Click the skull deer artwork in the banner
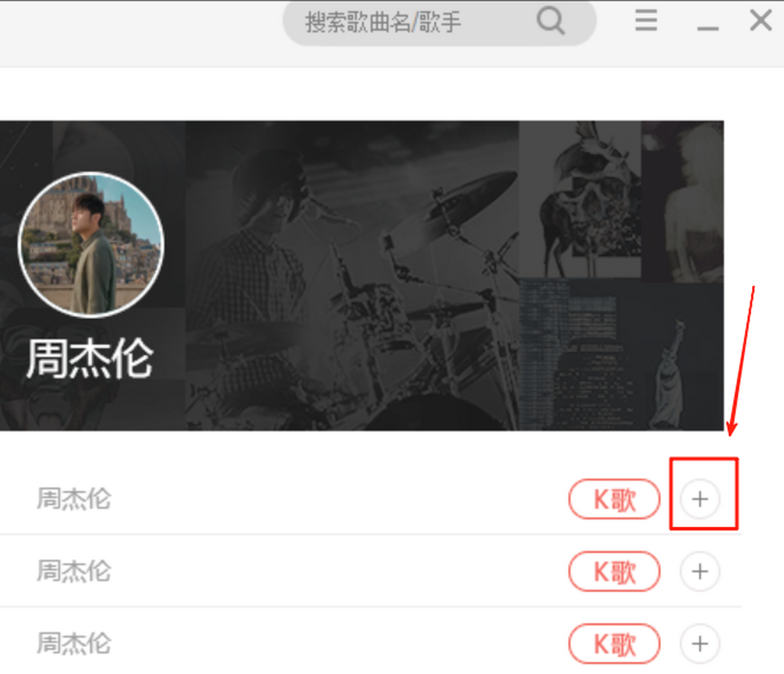This screenshot has width=784, height=674. (580, 199)
